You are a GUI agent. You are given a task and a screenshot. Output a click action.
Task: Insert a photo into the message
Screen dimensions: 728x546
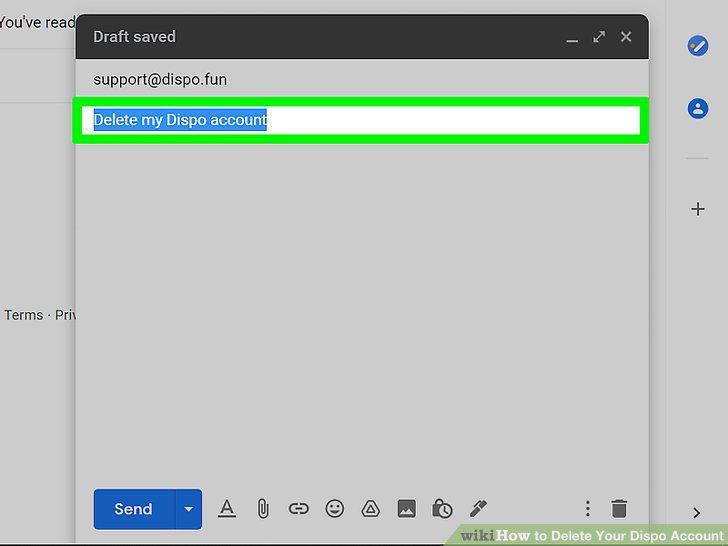[407, 509]
